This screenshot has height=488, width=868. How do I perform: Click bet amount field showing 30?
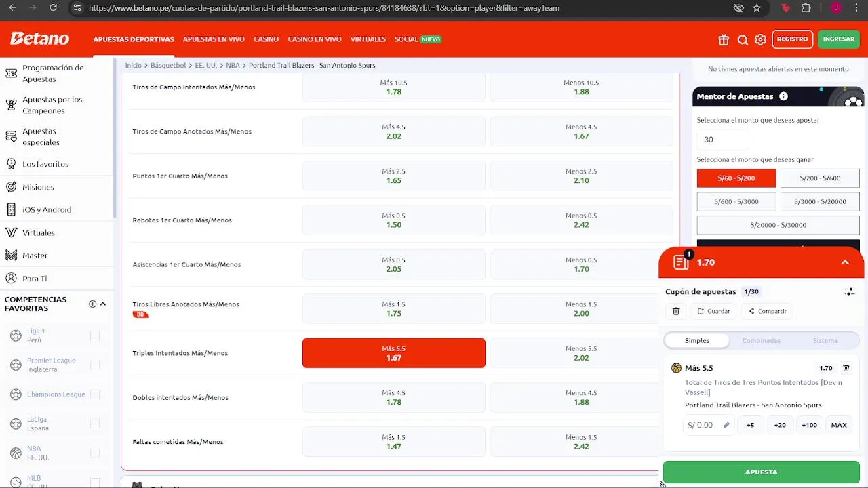(723, 140)
